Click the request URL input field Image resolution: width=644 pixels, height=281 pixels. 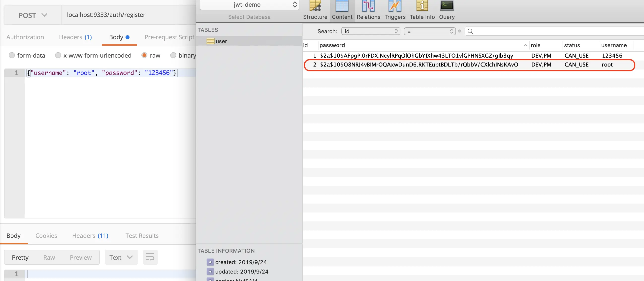[128, 15]
